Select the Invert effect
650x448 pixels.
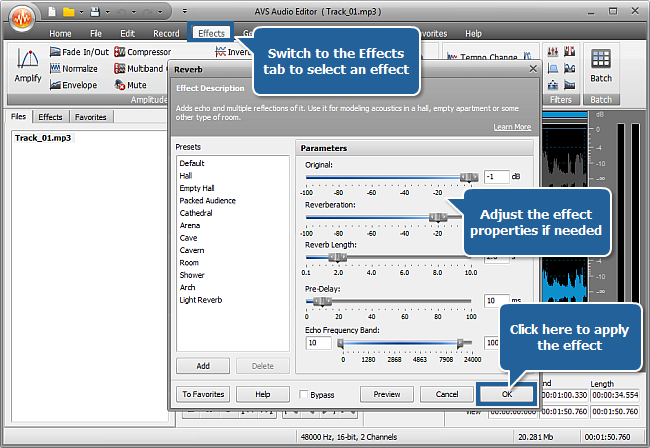tap(233, 52)
